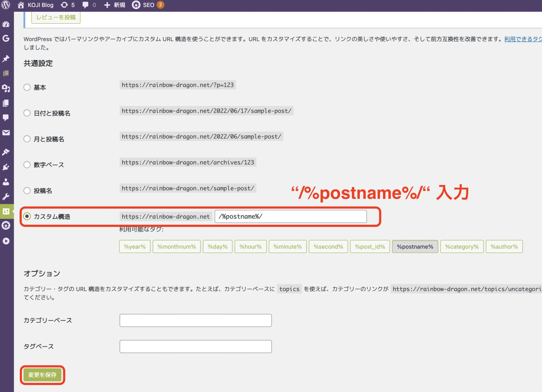Click the plus icon for 新規
The image size is (542, 392).
coord(107,5)
